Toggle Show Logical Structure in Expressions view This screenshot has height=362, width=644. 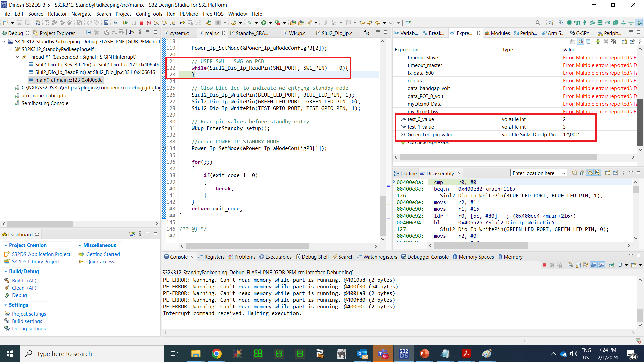[x=581, y=42]
